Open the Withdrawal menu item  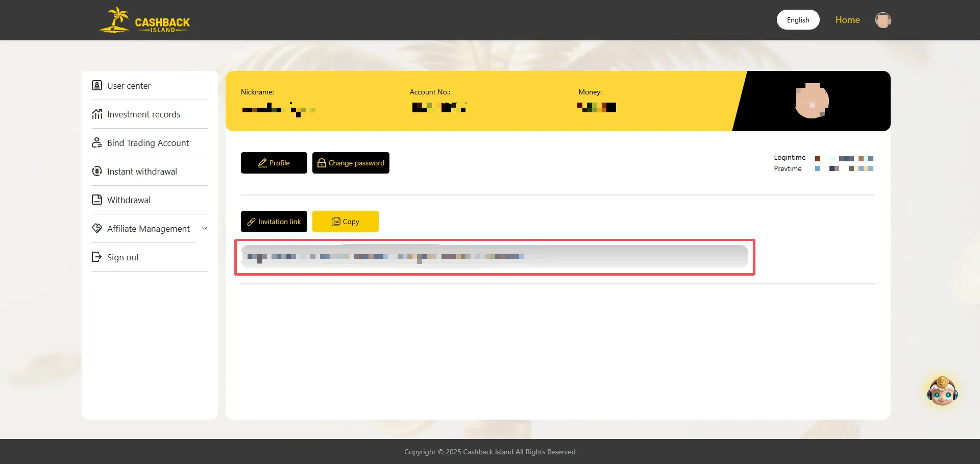pyautogui.click(x=129, y=200)
